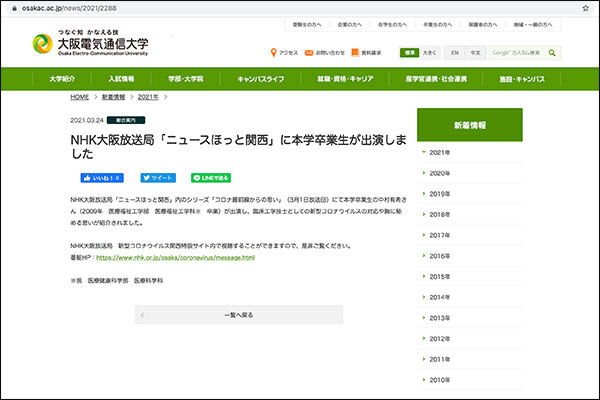600x400 pixels.
Task: Click the padlock site info icon
Action: tap(15, 8)
